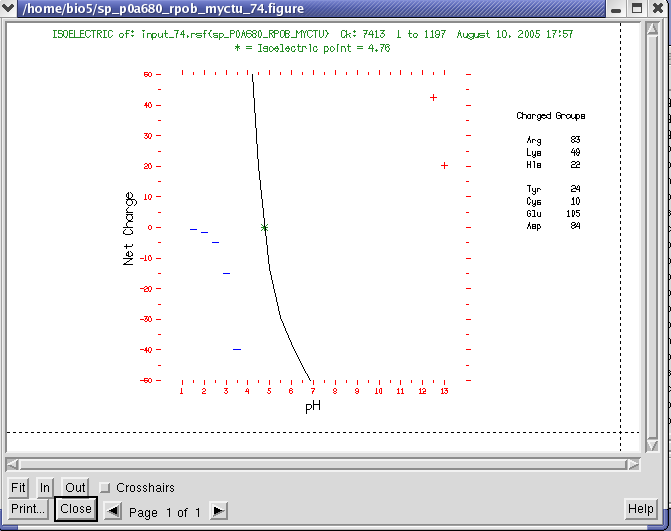Open the Print... dialog

[x=29, y=509]
